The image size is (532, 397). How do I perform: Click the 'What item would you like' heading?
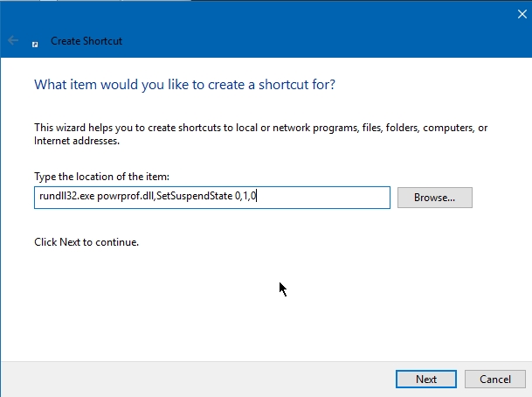pos(184,85)
